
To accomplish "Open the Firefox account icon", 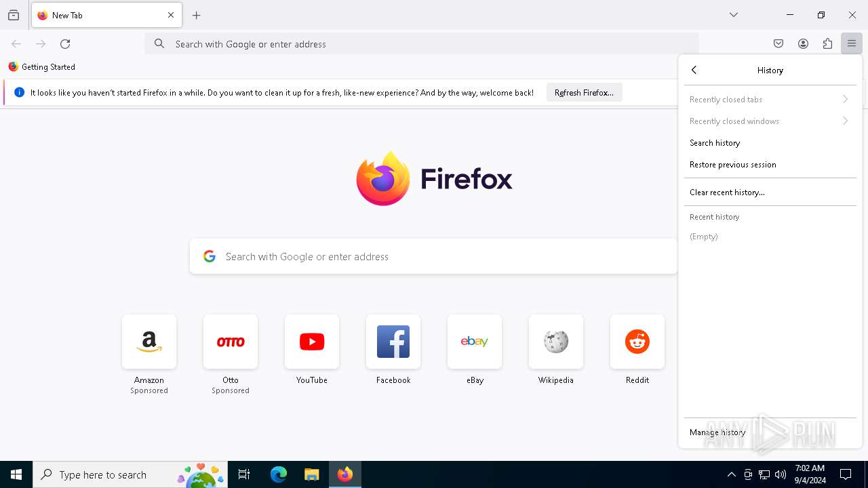I will tap(803, 44).
